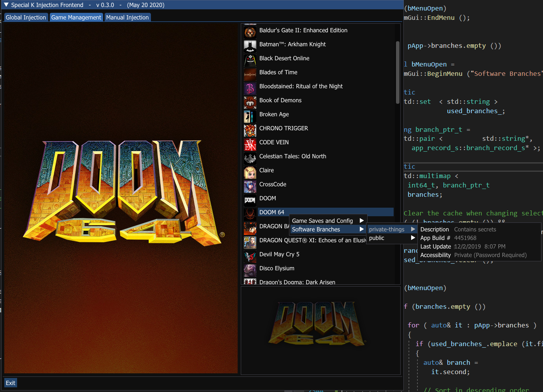Click the Devil May Cry 5 icon
Image resolution: width=543 pixels, height=392 pixels.
(250, 257)
